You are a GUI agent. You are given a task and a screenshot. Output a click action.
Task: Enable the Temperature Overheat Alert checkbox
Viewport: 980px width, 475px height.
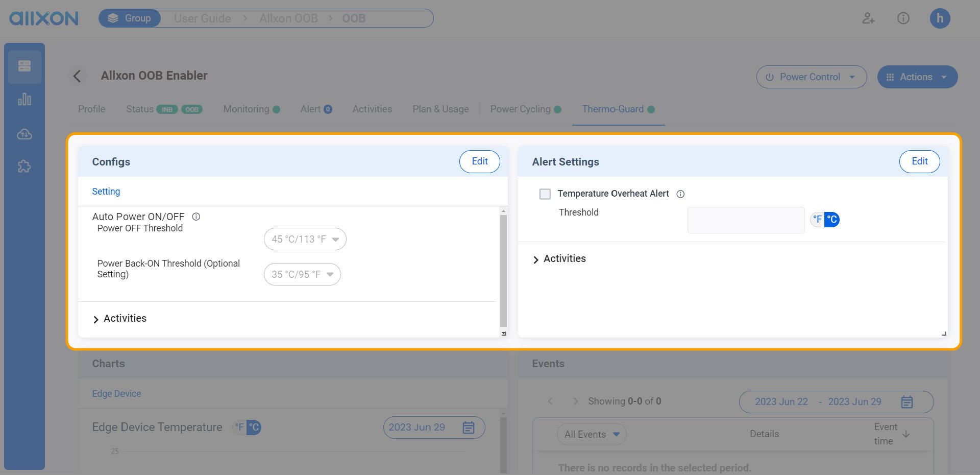point(545,194)
